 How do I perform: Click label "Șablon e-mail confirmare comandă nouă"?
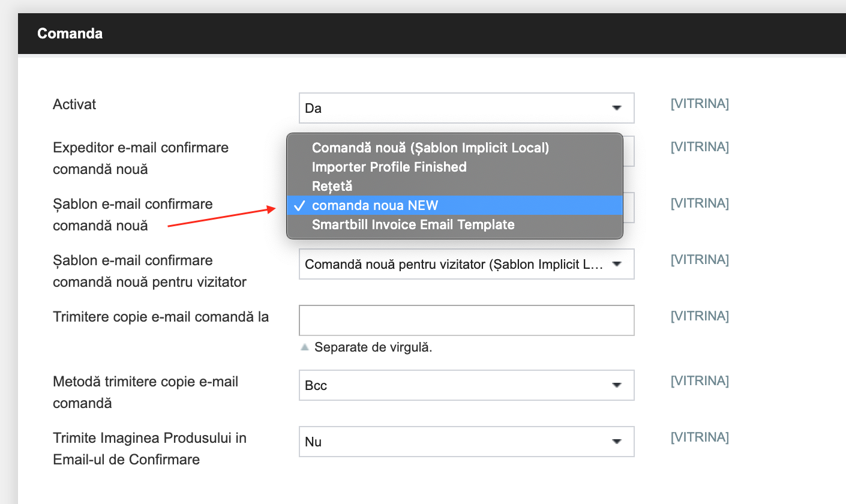click(133, 215)
